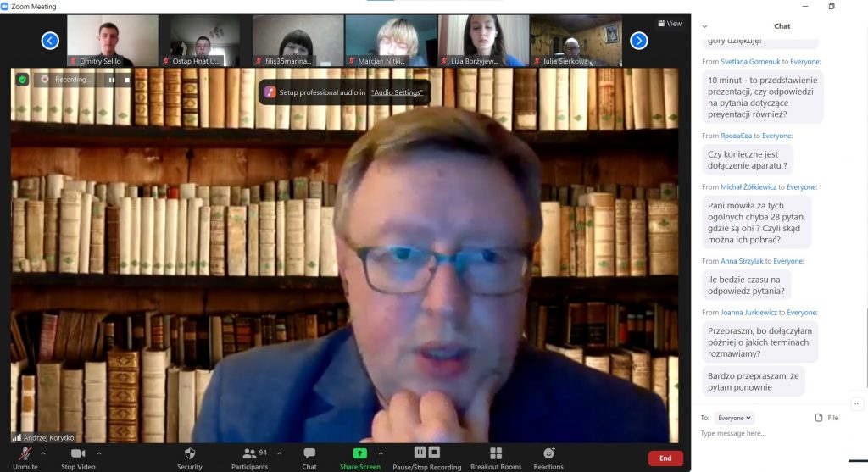868x472 pixels.
Task: Open the View layout menu
Action: click(x=669, y=24)
